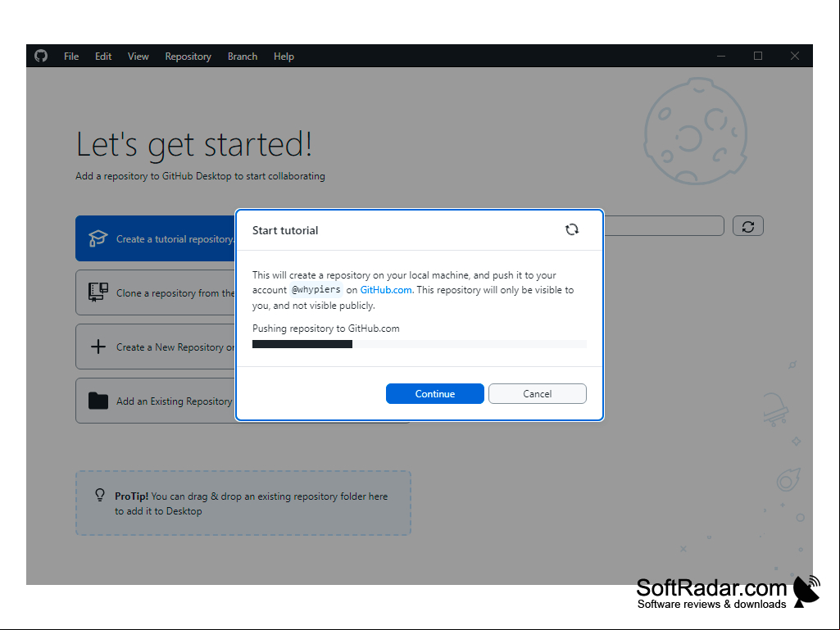Screen dimensions: 840x630
Task: Click the repository filter input field
Action: (x=665, y=226)
